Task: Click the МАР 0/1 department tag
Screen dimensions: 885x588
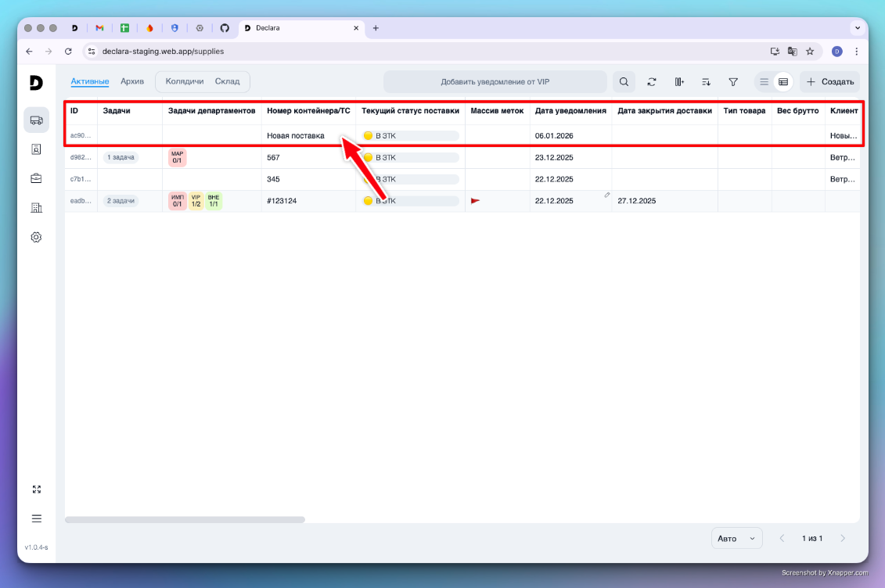Action: pos(177,157)
